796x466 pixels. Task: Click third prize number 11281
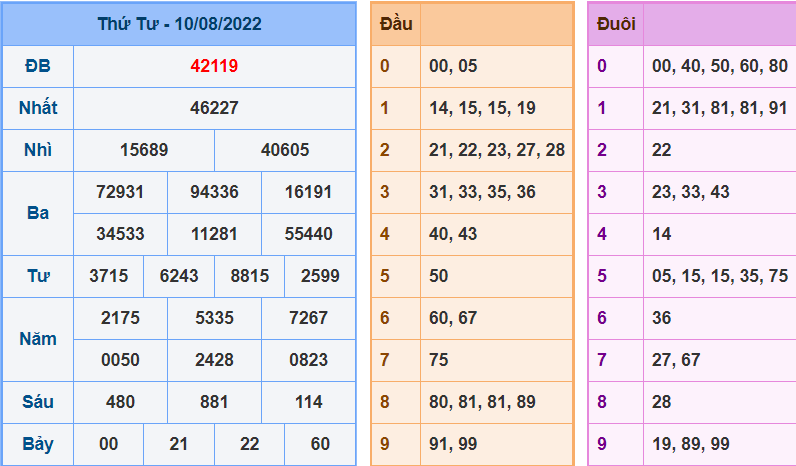[x=214, y=234]
